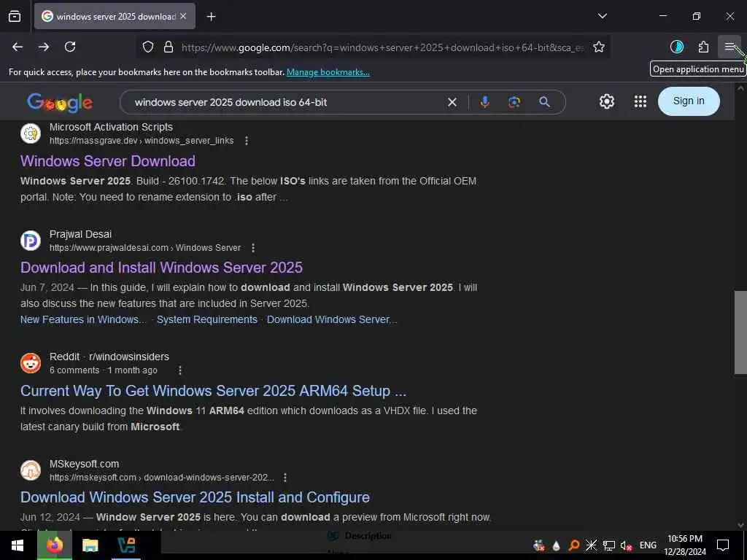Open Download Windows Server 2025 Install and Configure link
Image resolution: width=747 pixels, height=560 pixels.
pyautogui.click(x=195, y=497)
